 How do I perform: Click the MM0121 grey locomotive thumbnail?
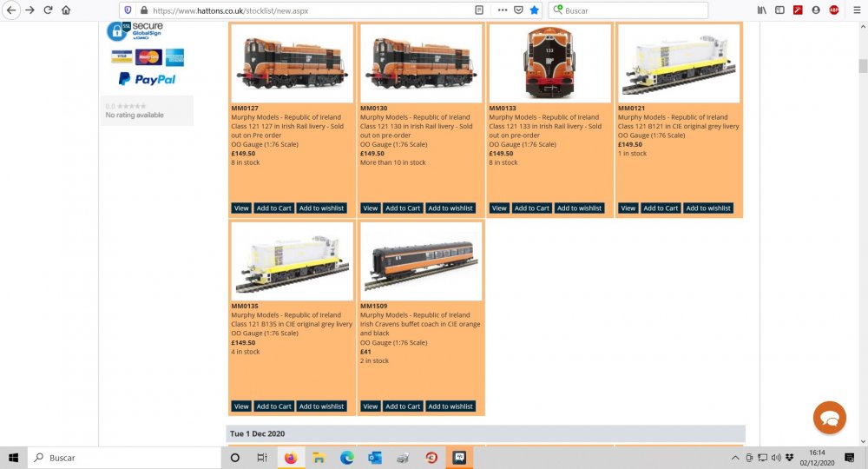tap(679, 63)
